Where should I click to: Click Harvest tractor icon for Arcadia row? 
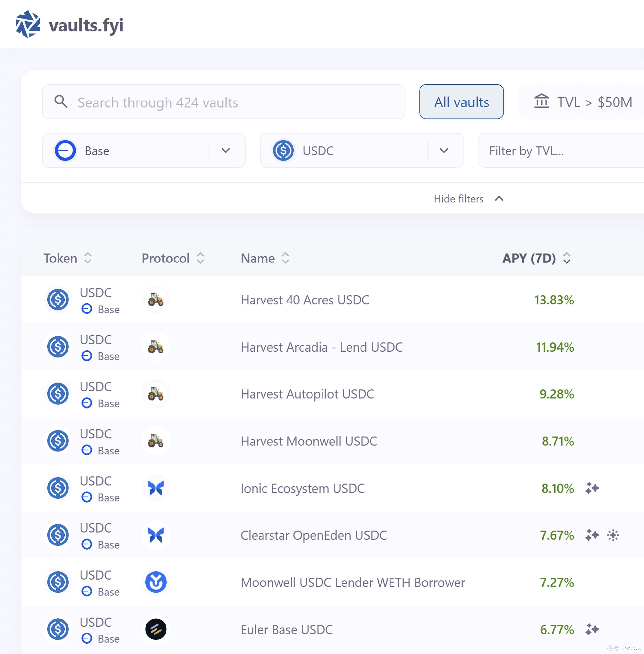(156, 347)
